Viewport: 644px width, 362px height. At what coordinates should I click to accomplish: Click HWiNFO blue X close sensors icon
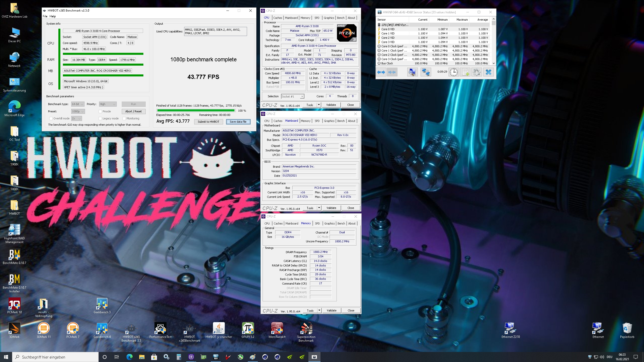coord(488,72)
